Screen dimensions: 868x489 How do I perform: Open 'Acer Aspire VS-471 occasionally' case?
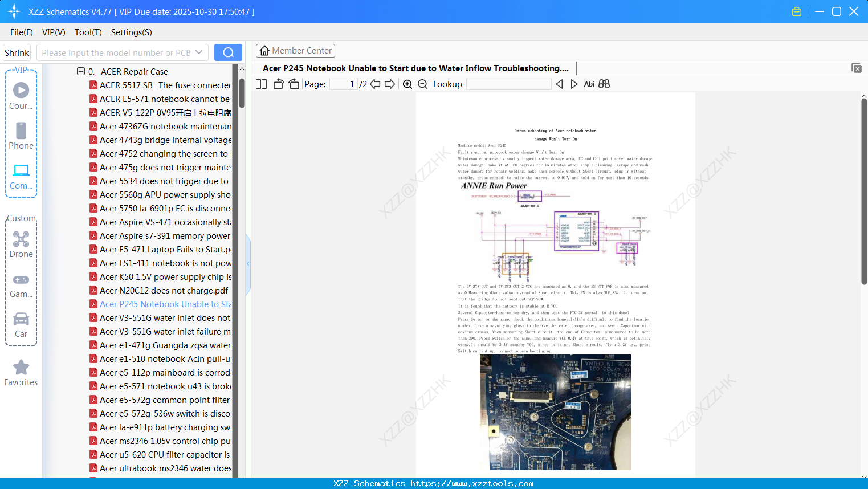click(161, 222)
